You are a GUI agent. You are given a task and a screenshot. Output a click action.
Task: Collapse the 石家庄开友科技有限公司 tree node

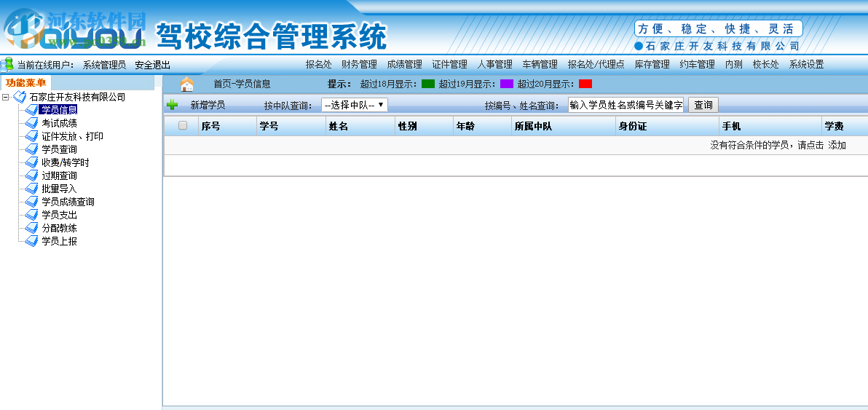[x=6, y=98]
